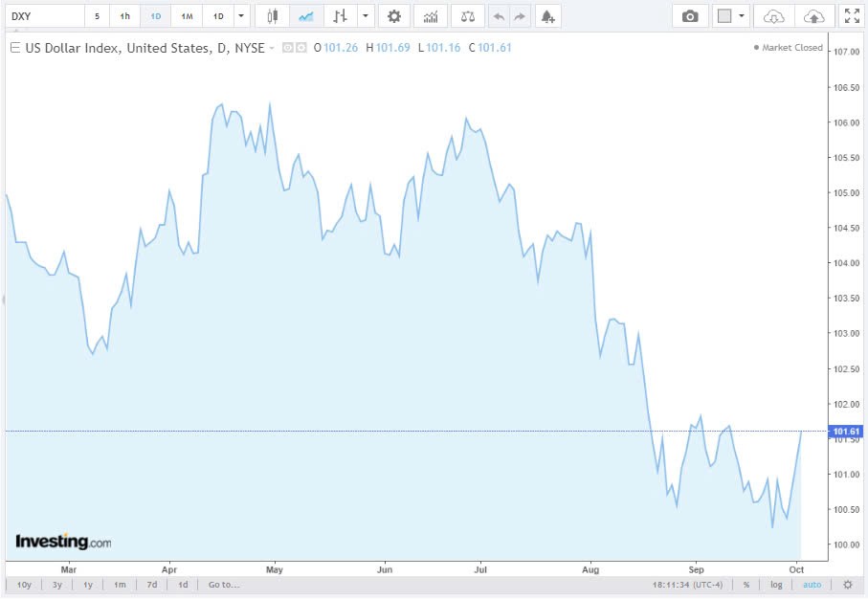Open the indicators panel
This screenshot has height=600, width=868.
[x=431, y=16]
